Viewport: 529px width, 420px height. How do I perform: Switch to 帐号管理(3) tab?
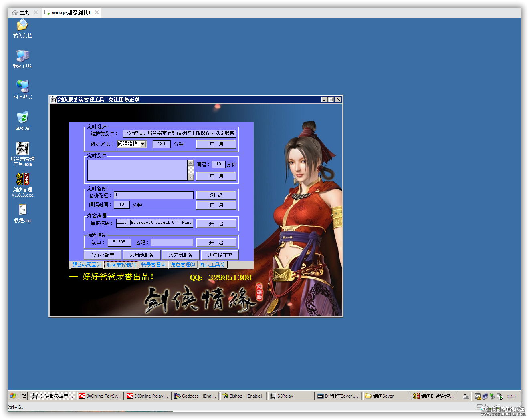153,265
